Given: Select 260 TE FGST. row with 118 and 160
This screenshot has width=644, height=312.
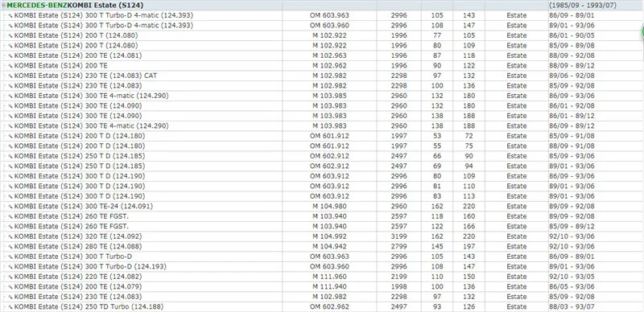Looking at the screenshot, I should [x=322, y=216].
